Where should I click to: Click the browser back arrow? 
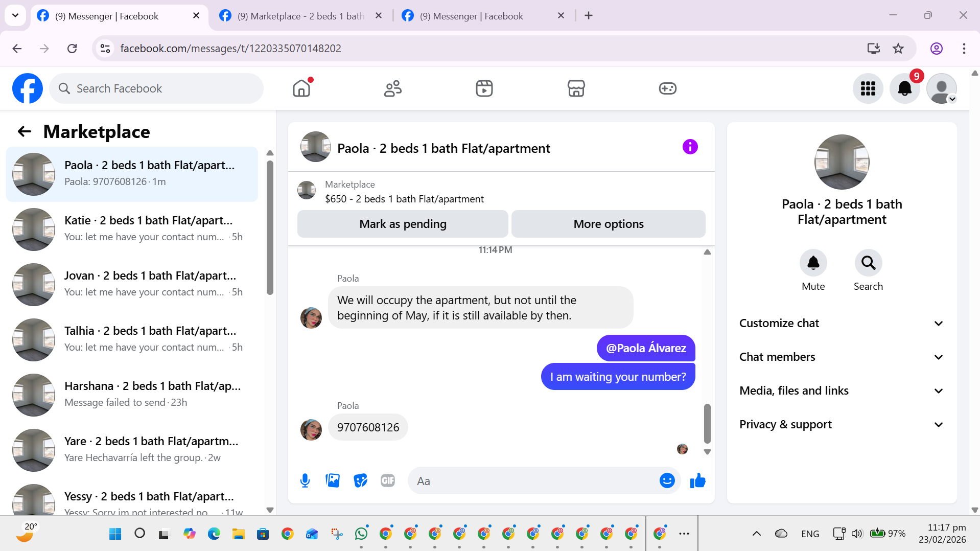[17, 48]
